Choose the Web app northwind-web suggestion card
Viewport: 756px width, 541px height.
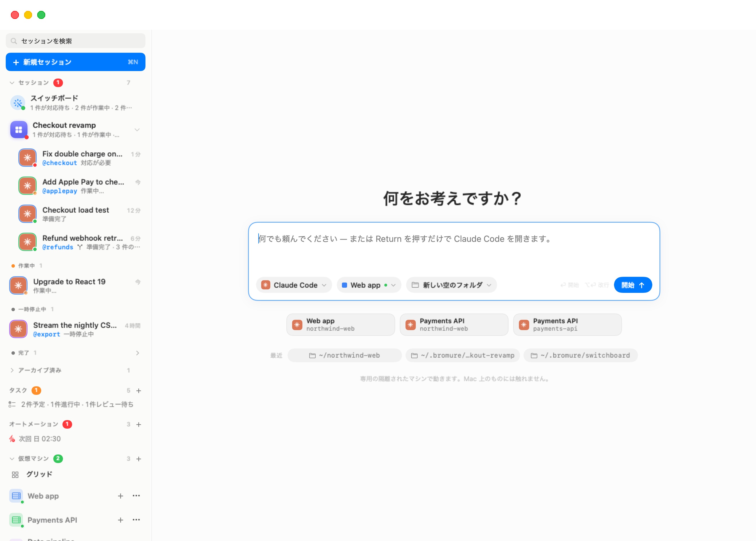pyautogui.click(x=340, y=325)
